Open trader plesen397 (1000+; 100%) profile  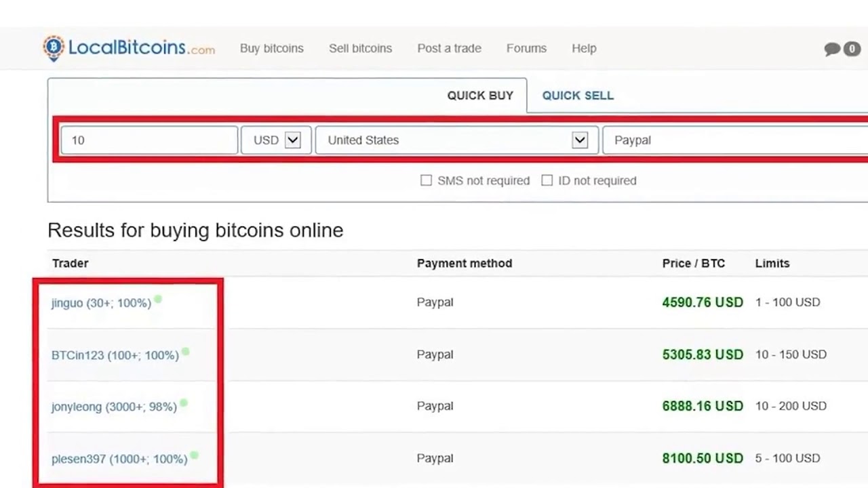point(119,459)
